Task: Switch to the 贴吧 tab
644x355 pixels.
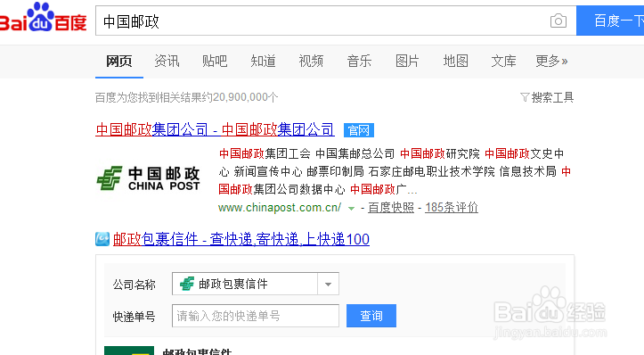Action: pos(215,62)
